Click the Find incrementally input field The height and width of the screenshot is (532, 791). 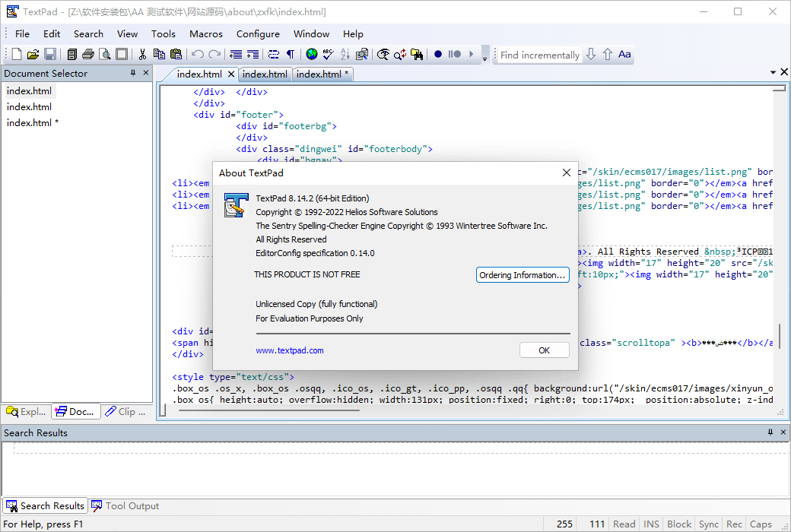tap(539, 55)
